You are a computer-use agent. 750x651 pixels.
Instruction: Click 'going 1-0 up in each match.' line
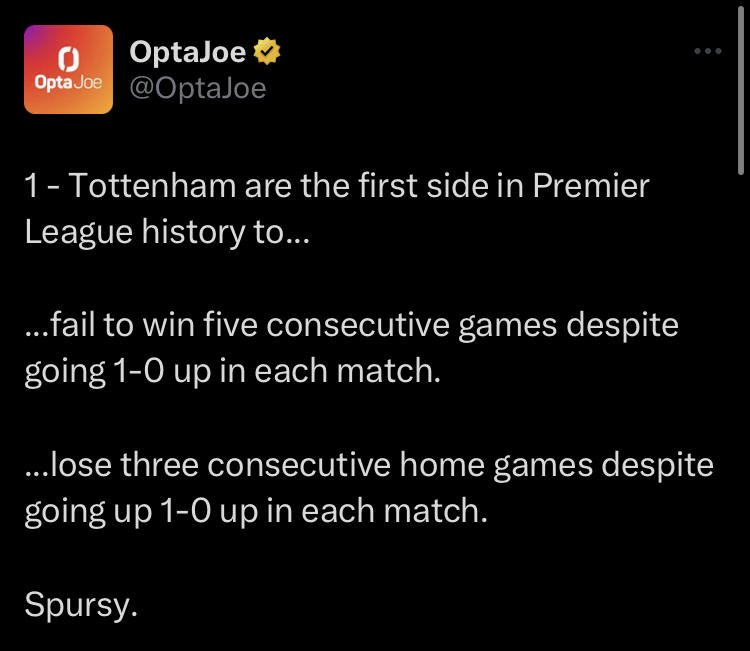(232, 372)
